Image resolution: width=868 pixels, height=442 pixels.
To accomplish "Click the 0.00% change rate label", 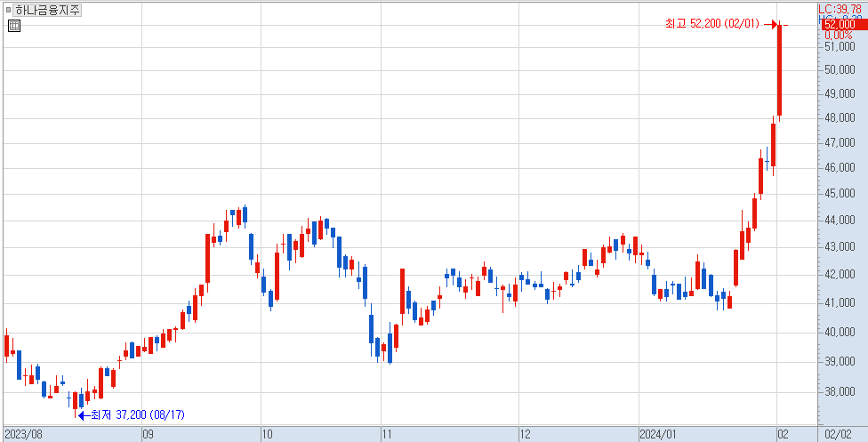I will 838,35.
